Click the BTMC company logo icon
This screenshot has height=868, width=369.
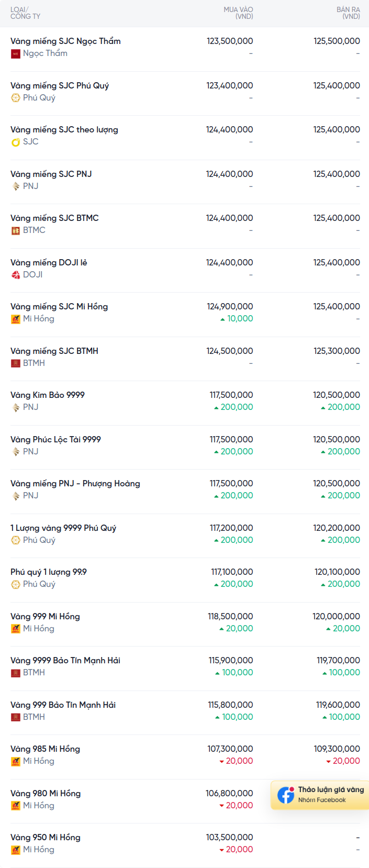tap(16, 230)
